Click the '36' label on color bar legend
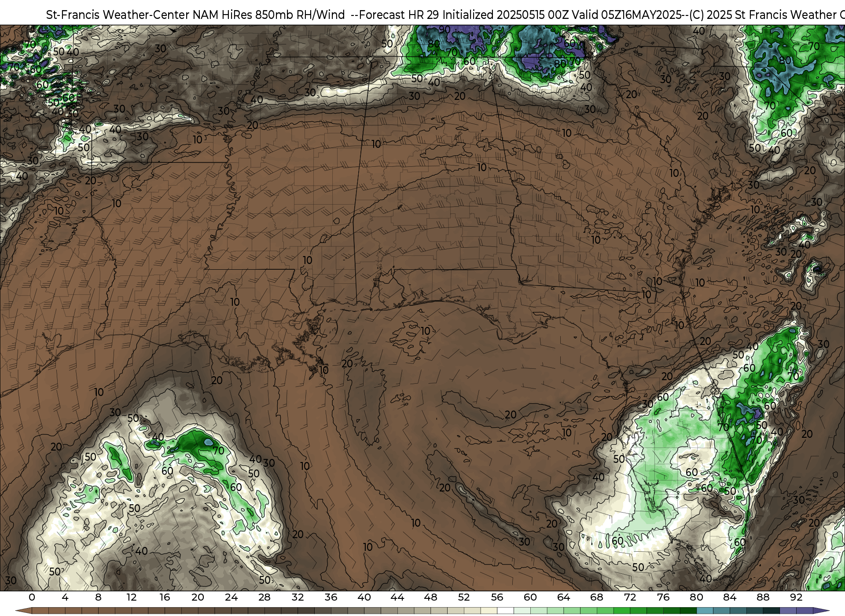Viewport: 845px width, 616px height. [331, 598]
